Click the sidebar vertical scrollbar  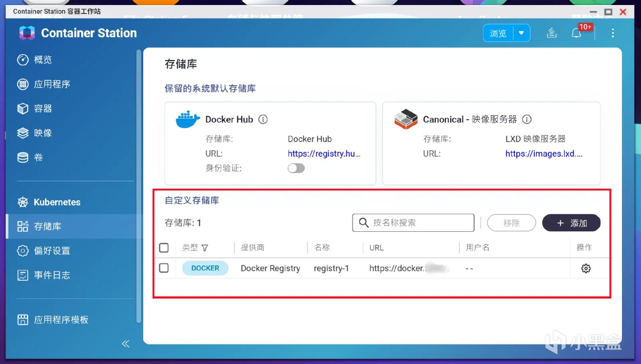139,185
